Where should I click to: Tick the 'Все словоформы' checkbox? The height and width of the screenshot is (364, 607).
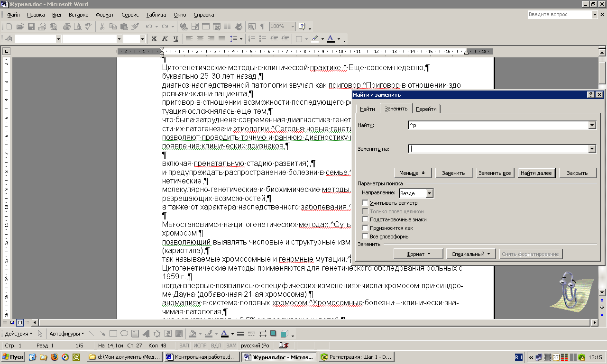[x=365, y=236]
